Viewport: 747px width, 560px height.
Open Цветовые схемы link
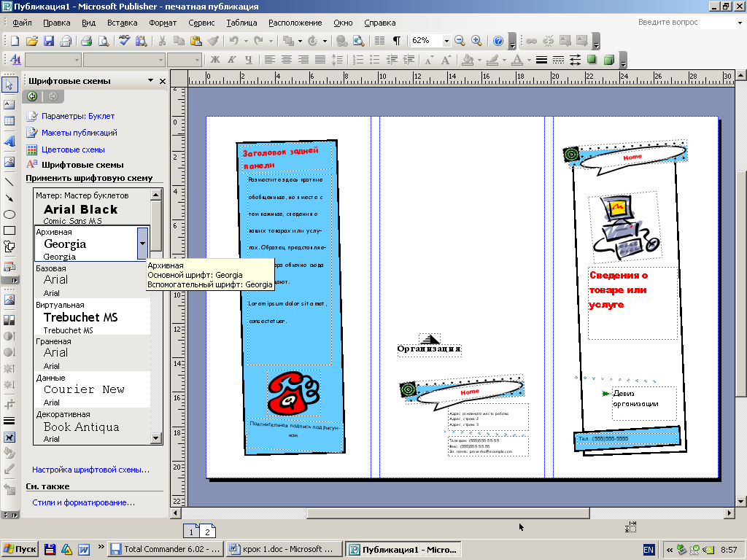[x=73, y=149]
